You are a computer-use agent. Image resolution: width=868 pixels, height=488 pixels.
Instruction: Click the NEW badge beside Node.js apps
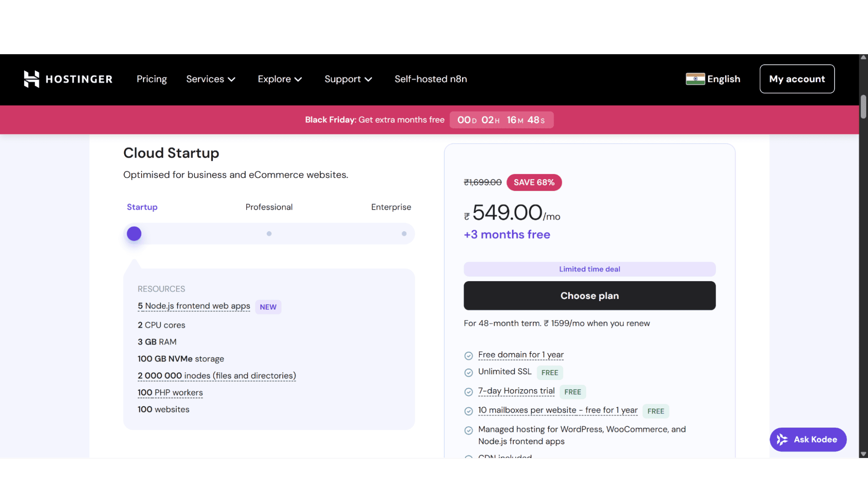[x=268, y=307]
